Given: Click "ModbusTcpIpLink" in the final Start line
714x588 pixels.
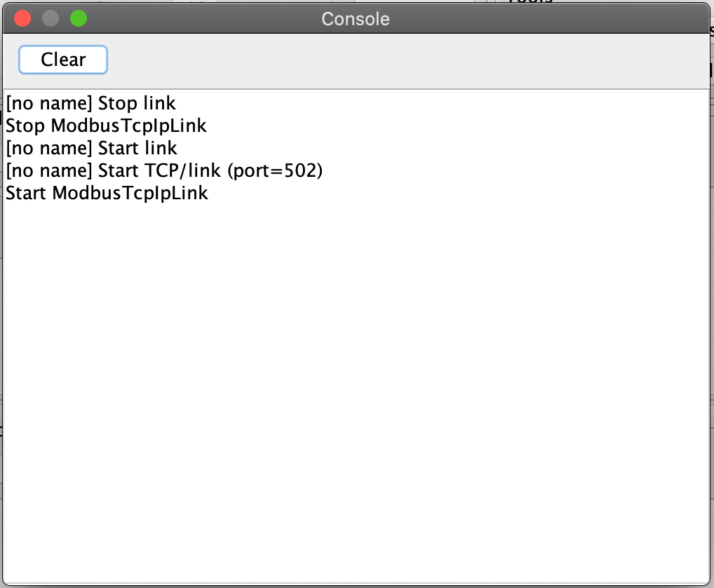Looking at the screenshot, I should click(130, 193).
